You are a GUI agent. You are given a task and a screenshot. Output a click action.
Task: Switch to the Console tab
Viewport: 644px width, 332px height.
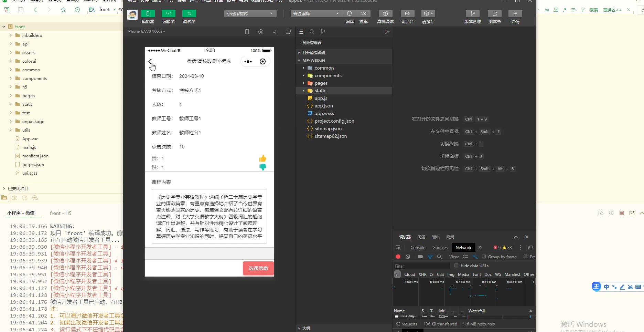(x=418, y=248)
